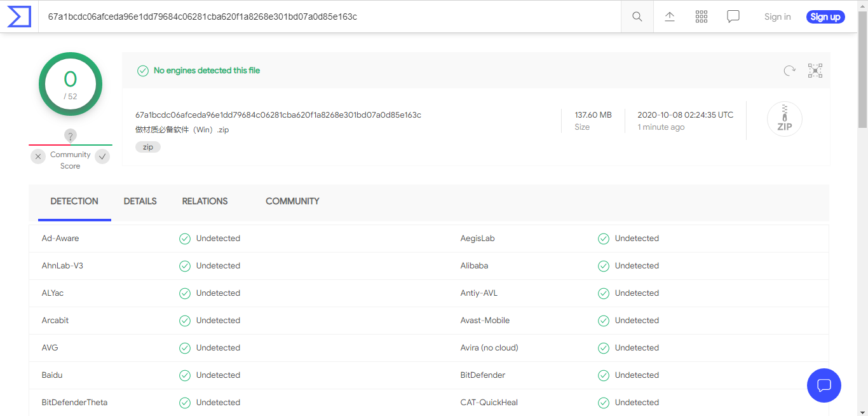Click the BitDefender undetected check icon
868x416 pixels.
tap(604, 375)
